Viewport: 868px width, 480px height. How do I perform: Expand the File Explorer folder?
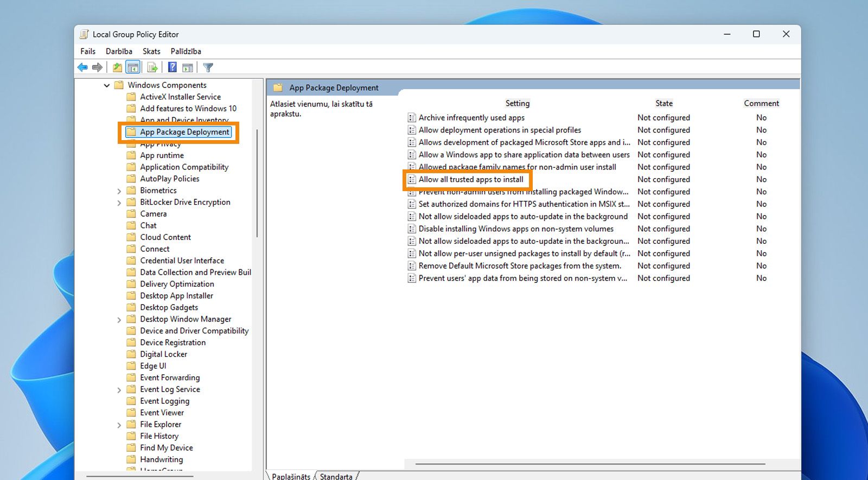[119, 425]
